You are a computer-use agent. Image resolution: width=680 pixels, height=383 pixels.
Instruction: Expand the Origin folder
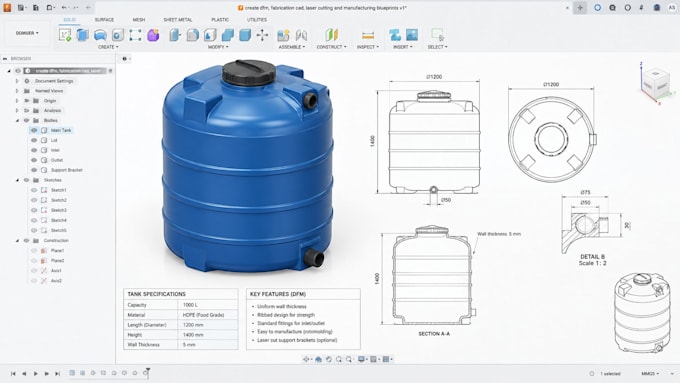[x=17, y=101]
